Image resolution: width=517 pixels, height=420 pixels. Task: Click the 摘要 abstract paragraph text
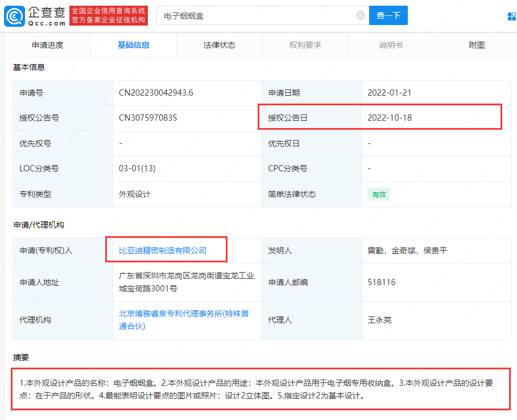(x=256, y=389)
